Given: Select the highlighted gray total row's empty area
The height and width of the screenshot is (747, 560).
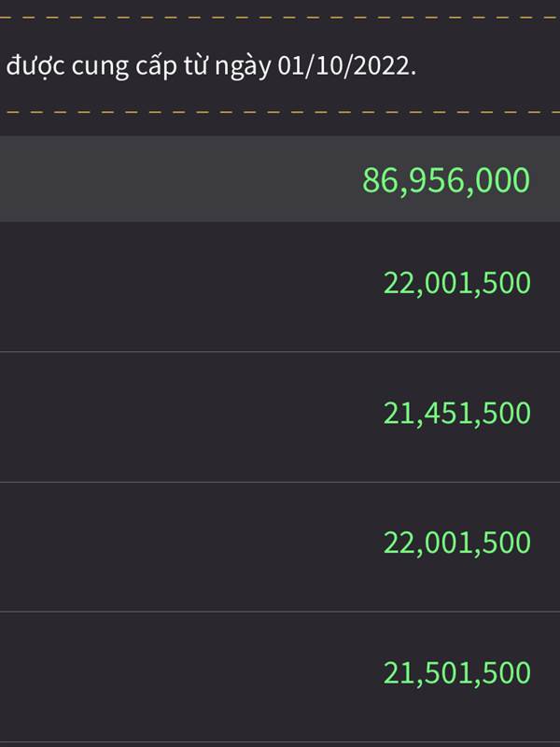Looking at the screenshot, I should click(181, 179).
